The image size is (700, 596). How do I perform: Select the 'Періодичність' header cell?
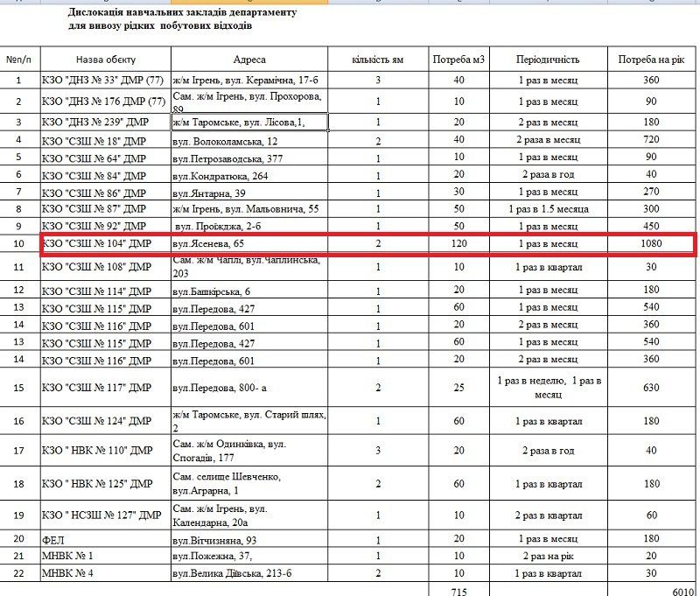pos(548,60)
